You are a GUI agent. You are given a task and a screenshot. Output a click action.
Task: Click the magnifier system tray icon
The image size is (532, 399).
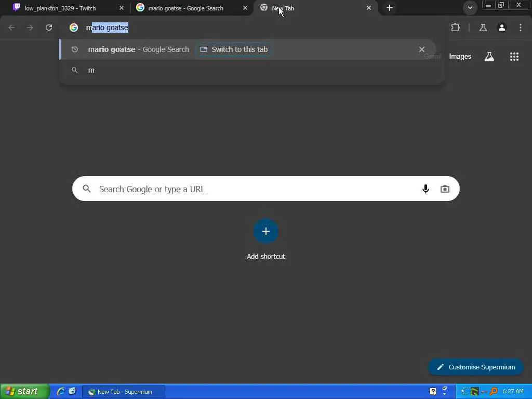pyautogui.click(x=494, y=392)
